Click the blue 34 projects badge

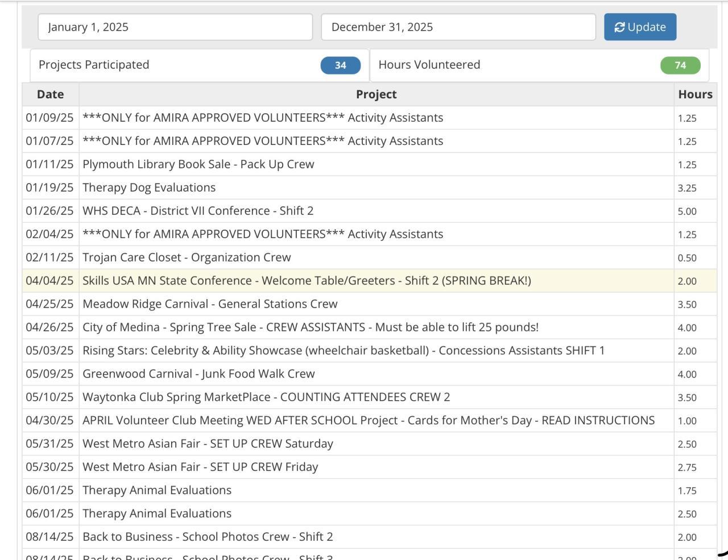click(340, 65)
